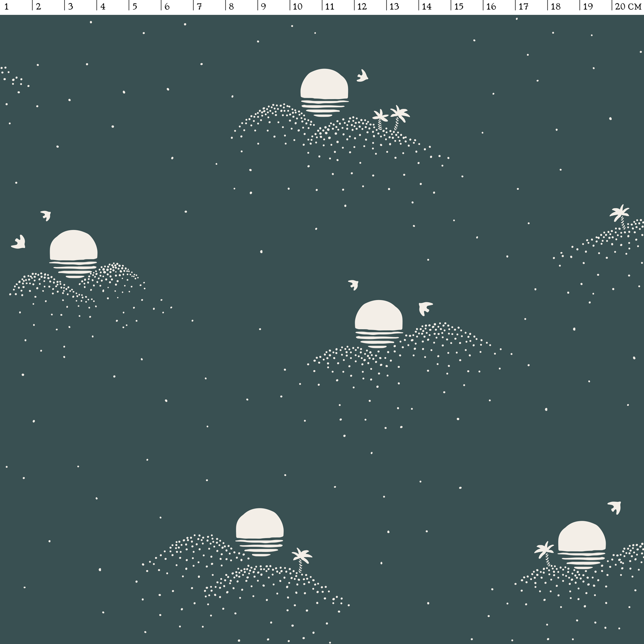Screen dimensions: 644x644
Task: Click the ruler mark labeled 1
Action: tap(6, 7)
